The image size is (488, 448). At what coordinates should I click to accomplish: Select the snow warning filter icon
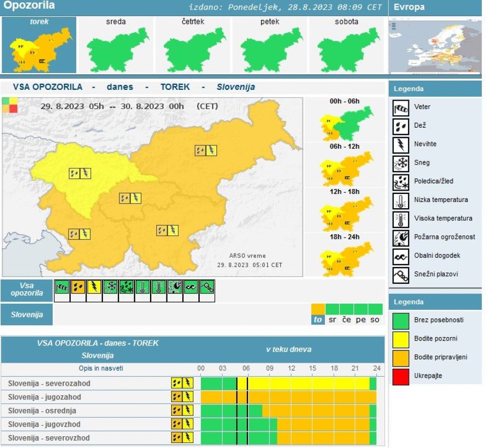[110, 287]
